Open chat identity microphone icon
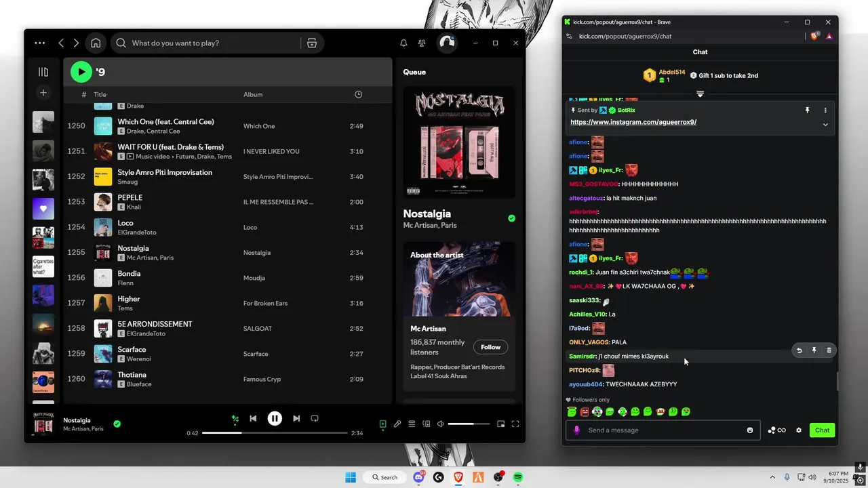 tap(577, 430)
